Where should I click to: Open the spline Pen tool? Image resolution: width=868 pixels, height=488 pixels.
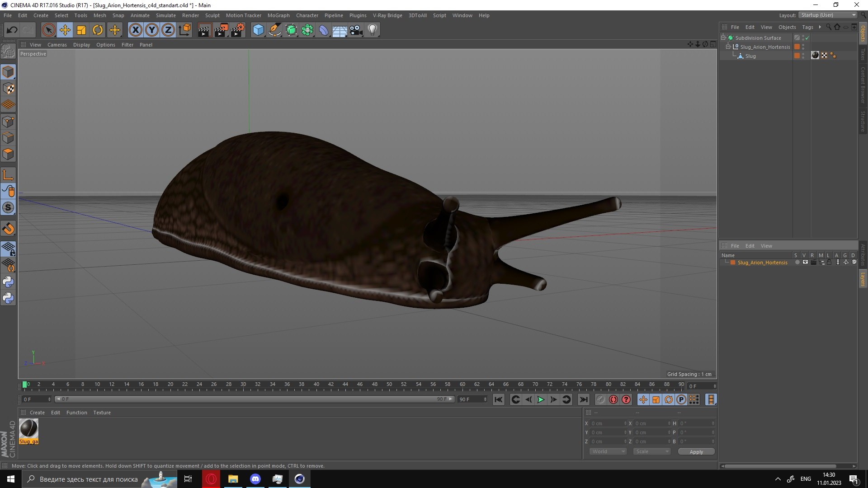coord(274,30)
